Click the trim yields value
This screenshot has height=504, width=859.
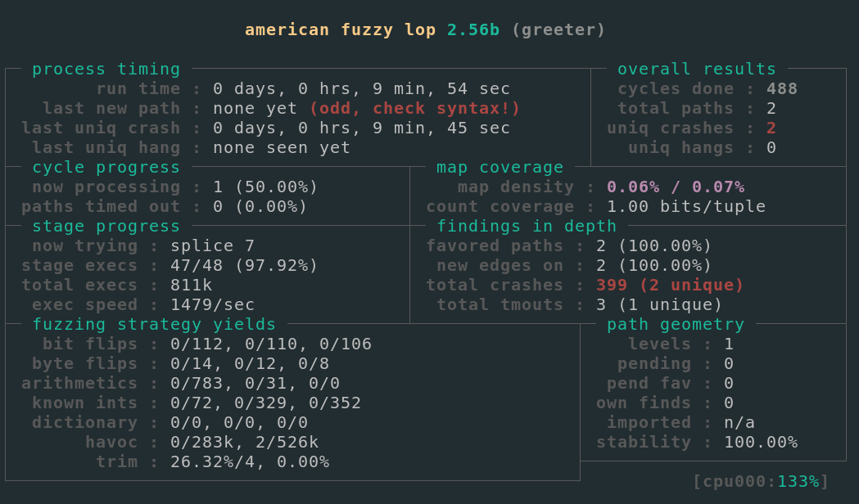[249, 462]
